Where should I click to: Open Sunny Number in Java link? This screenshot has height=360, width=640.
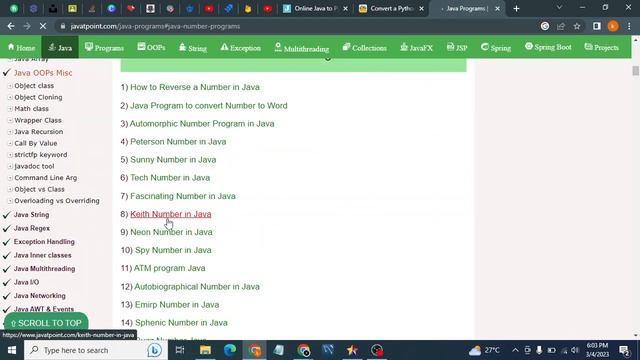tap(173, 160)
